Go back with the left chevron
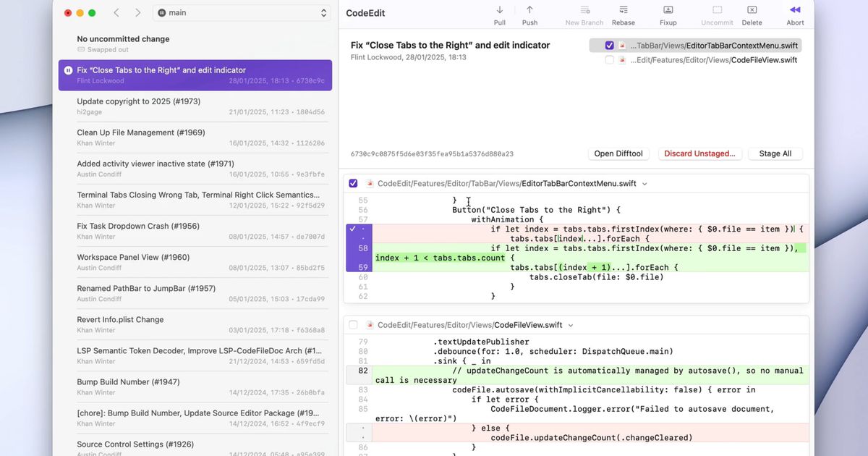The image size is (868, 456). (x=116, y=13)
